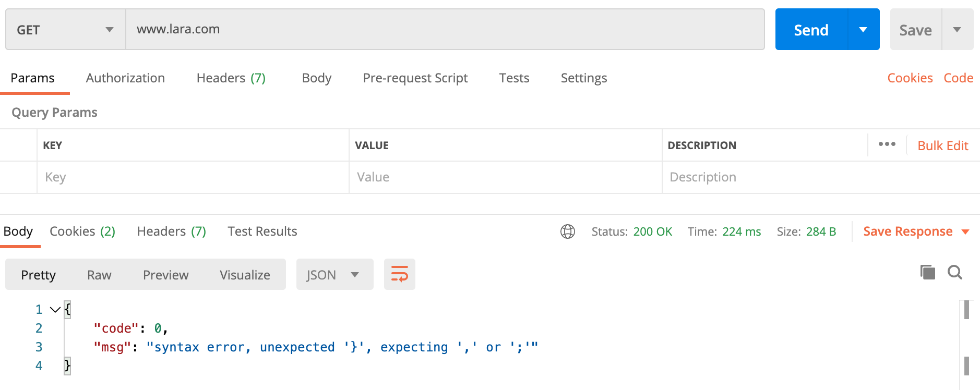Expand the Save button dropdown arrow
Screen dimensions: 980x390
[x=957, y=30]
